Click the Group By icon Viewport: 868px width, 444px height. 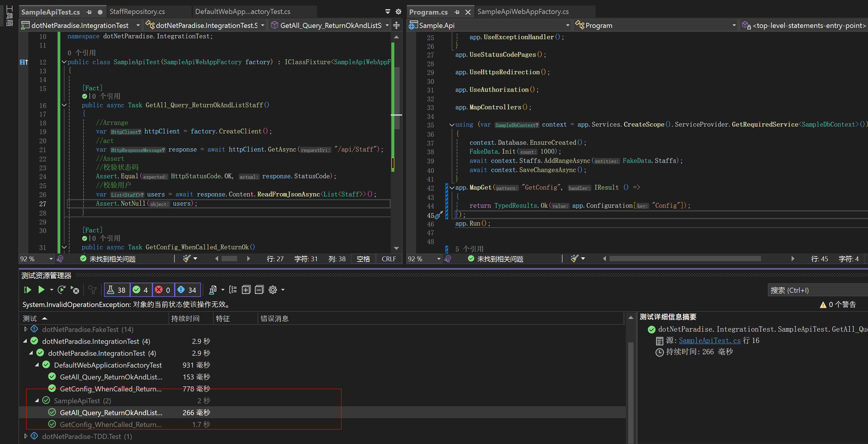(233, 290)
